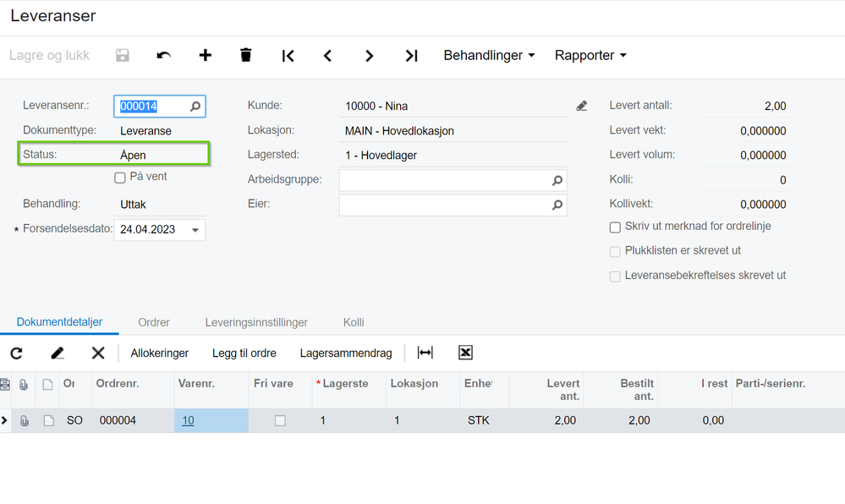Go to the first record
The width and height of the screenshot is (845, 504).
[288, 56]
